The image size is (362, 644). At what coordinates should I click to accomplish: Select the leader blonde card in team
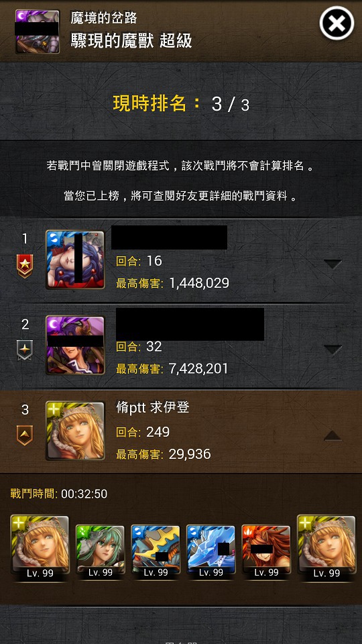tap(40, 547)
